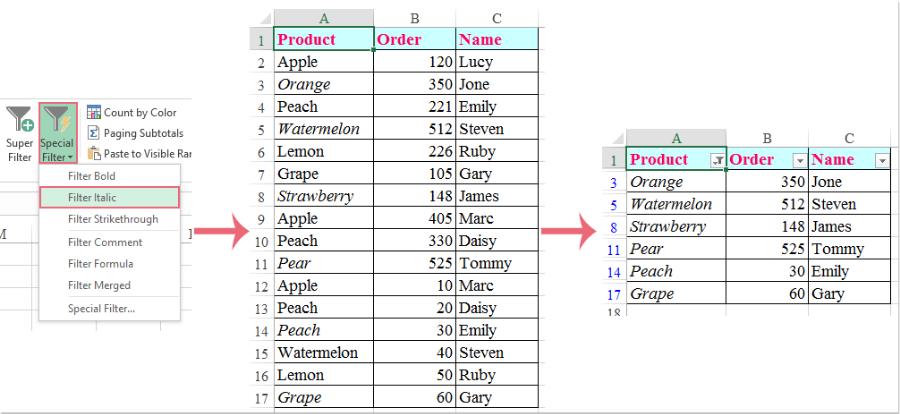
Task: Open the Name column filter dropdown
Action: pos(882,161)
